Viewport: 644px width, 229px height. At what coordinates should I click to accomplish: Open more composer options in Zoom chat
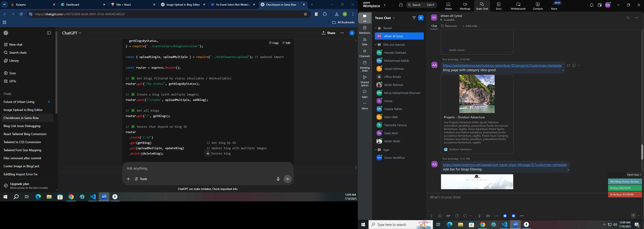click(x=522, y=216)
